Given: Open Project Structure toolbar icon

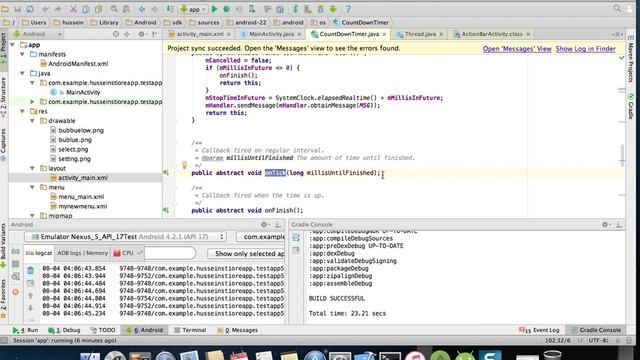Looking at the screenshot, I should [x=280, y=9].
